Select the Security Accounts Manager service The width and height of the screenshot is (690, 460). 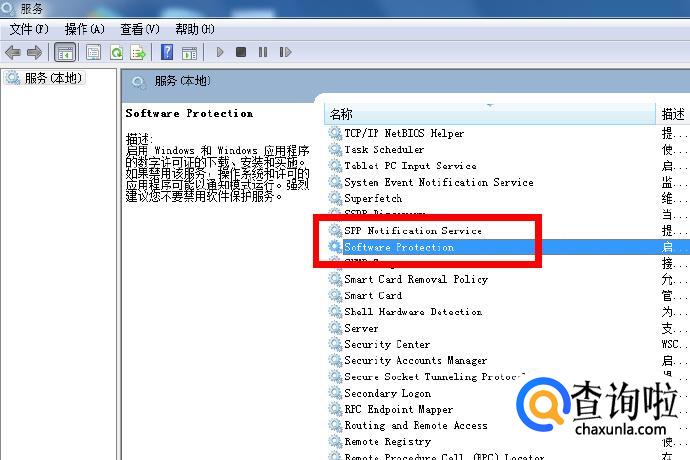415,361
